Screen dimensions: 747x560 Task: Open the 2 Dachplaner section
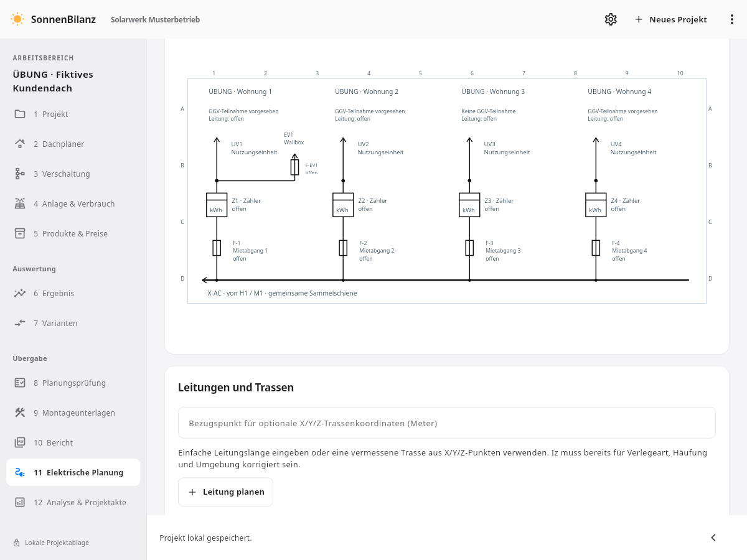pos(73,144)
